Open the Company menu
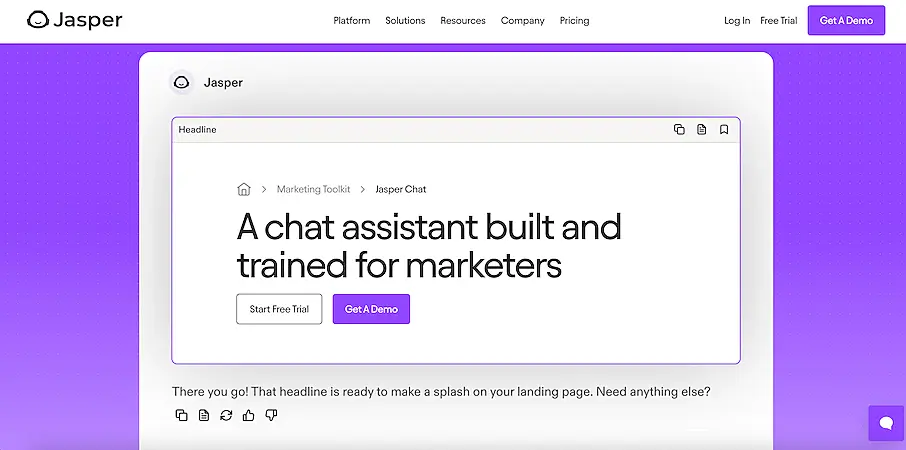This screenshot has height=450, width=906. 522,21
